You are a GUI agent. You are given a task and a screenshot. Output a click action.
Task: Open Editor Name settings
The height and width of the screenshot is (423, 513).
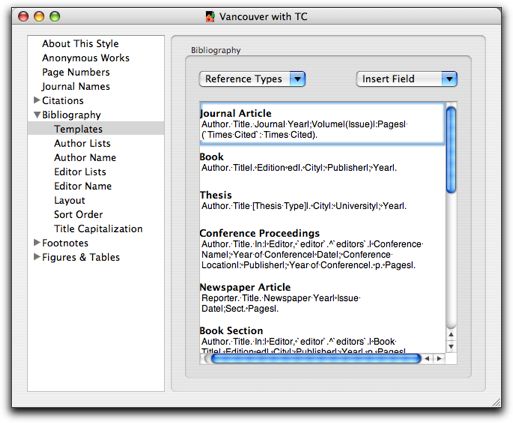[83, 186]
